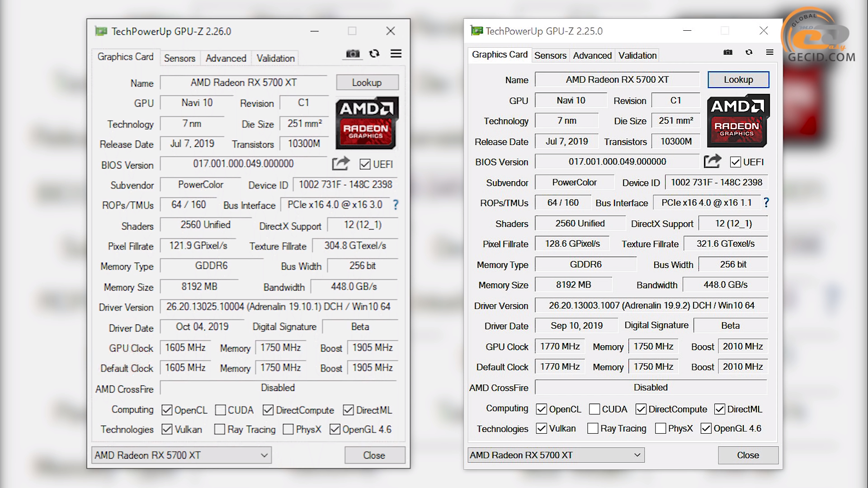Click the Bus Interface question mark in GPU-Z 2.26.0
Image resolution: width=868 pixels, height=488 pixels.
[x=396, y=205]
